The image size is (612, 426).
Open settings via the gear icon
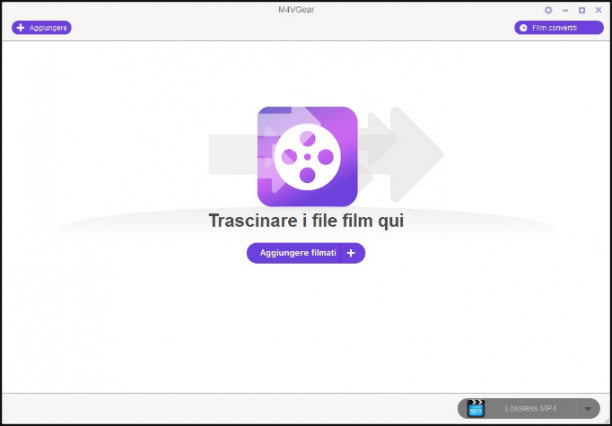click(x=548, y=10)
